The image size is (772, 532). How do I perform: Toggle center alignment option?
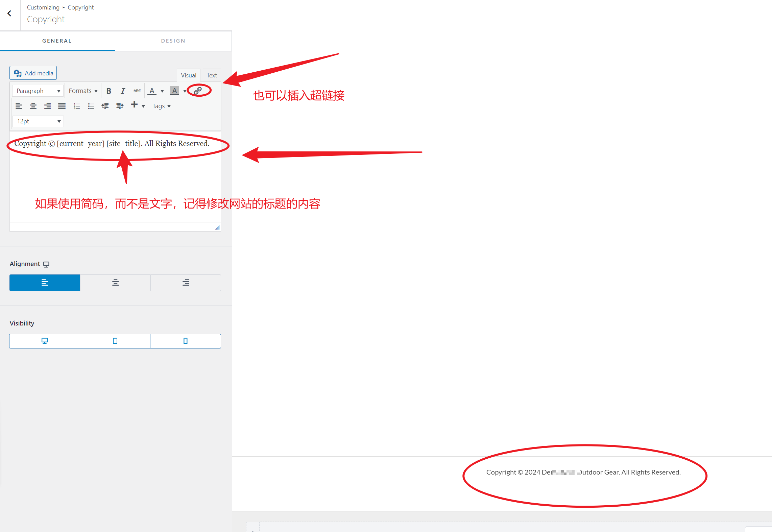click(115, 282)
